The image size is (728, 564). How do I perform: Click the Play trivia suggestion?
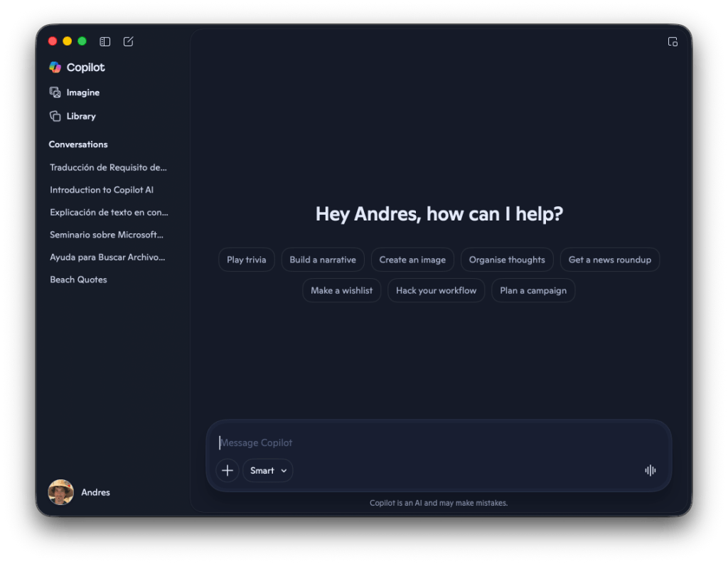(246, 260)
